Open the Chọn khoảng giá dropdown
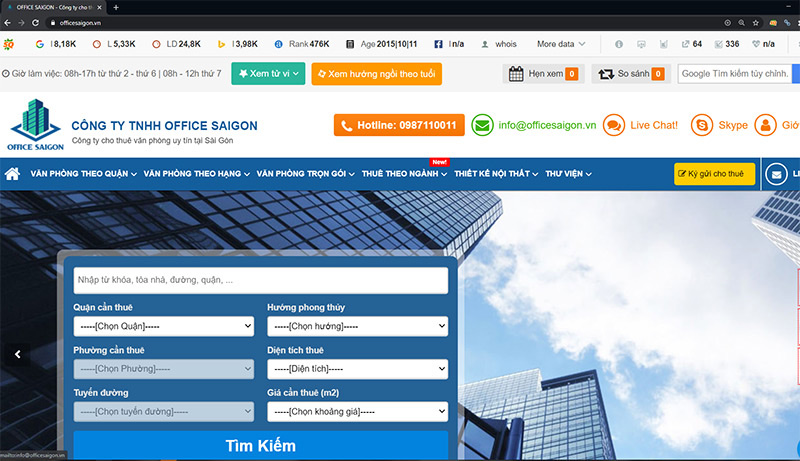800x461 pixels. (x=358, y=412)
